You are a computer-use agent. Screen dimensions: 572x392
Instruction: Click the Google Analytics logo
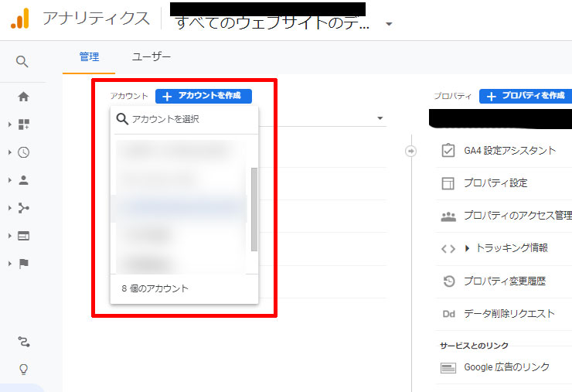tap(19, 19)
